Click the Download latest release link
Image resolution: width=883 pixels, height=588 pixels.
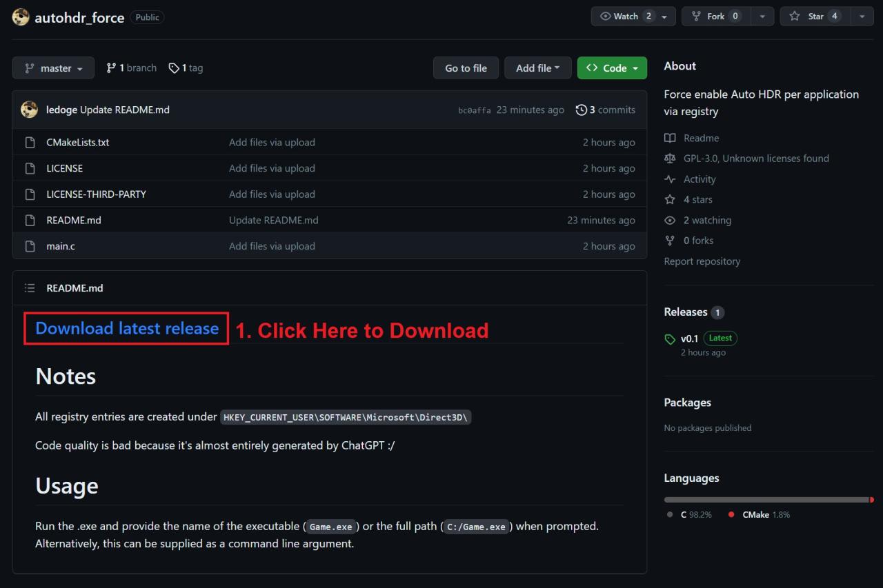pyautogui.click(x=127, y=329)
